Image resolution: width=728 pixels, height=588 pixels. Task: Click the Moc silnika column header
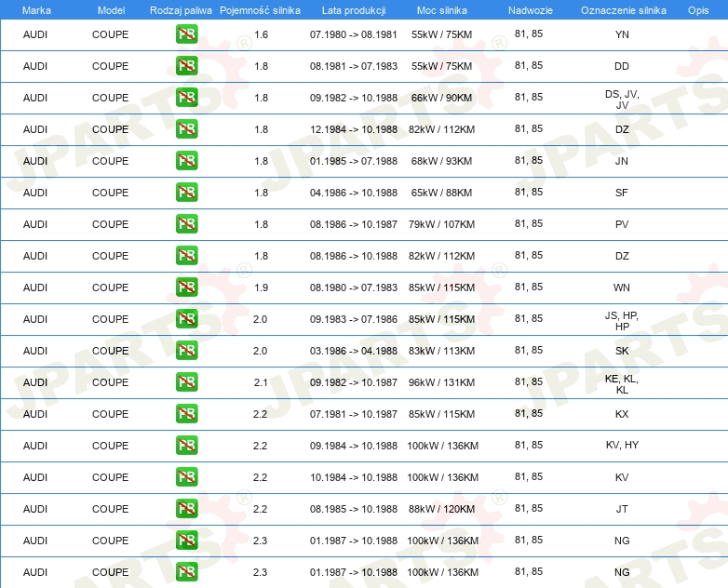[441, 10]
